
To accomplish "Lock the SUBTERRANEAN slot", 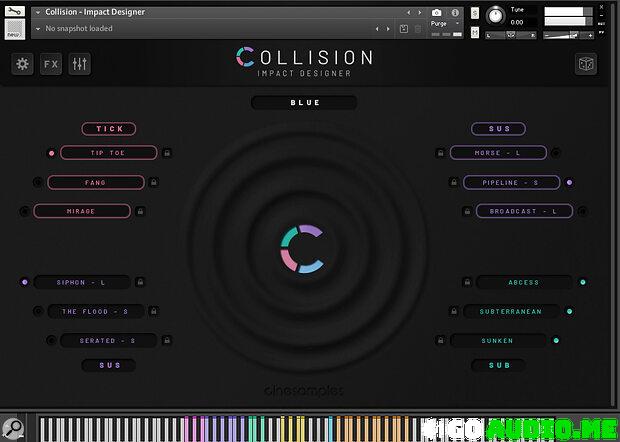I will [x=454, y=311].
